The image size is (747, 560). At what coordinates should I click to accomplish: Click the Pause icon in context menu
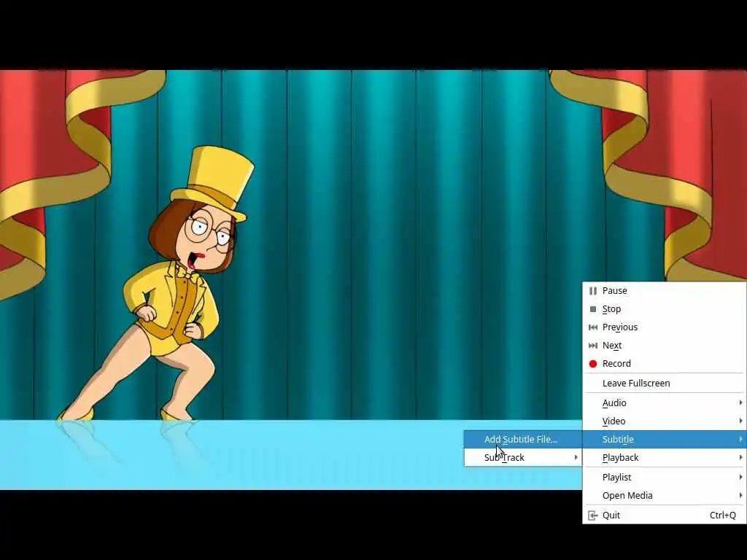(592, 290)
